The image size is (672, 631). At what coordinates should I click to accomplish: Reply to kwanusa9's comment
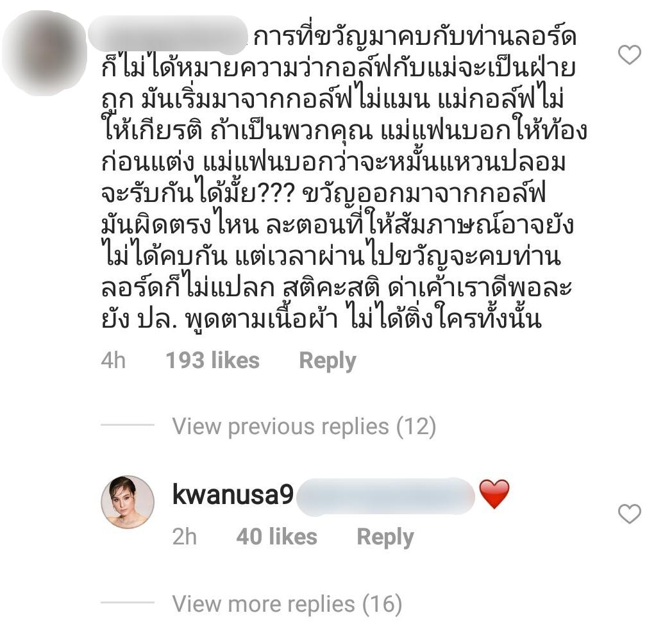pyautogui.click(x=385, y=537)
